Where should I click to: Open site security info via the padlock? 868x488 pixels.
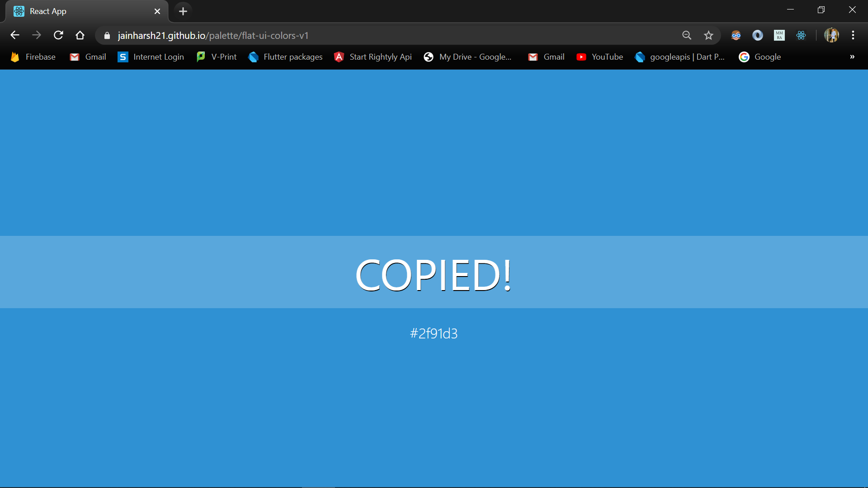(107, 35)
